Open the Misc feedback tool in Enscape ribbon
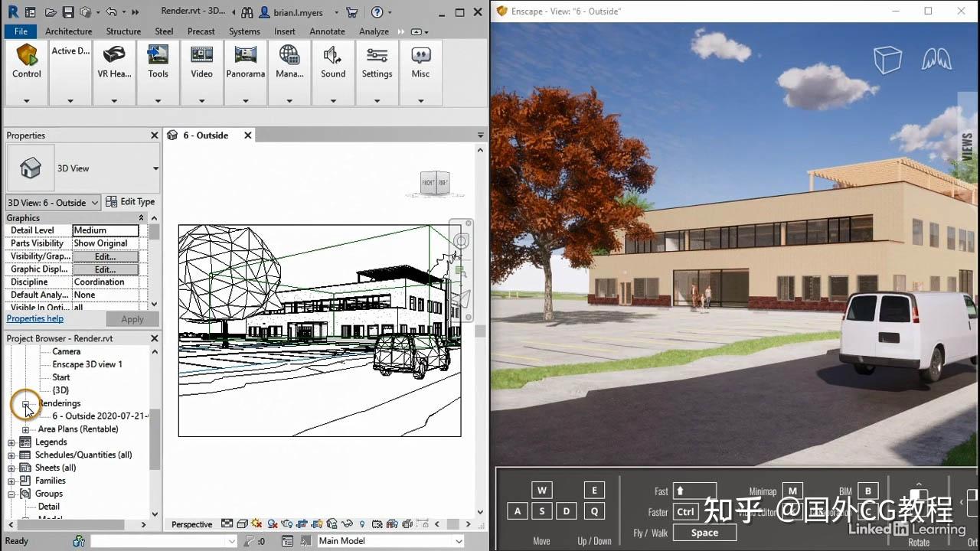Screen dimensions: 980x551 pyautogui.click(x=420, y=61)
